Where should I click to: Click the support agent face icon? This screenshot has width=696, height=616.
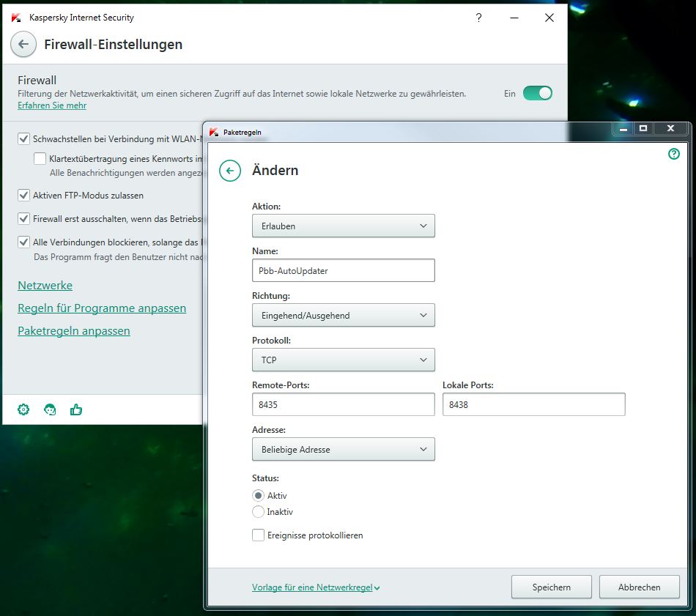pos(50,409)
